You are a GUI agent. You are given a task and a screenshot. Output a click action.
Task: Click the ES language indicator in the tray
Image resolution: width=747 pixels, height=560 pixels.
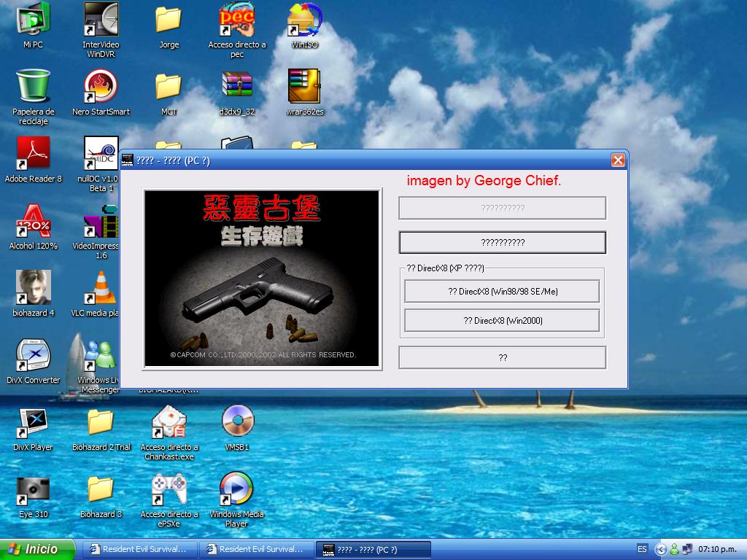(x=642, y=549)
